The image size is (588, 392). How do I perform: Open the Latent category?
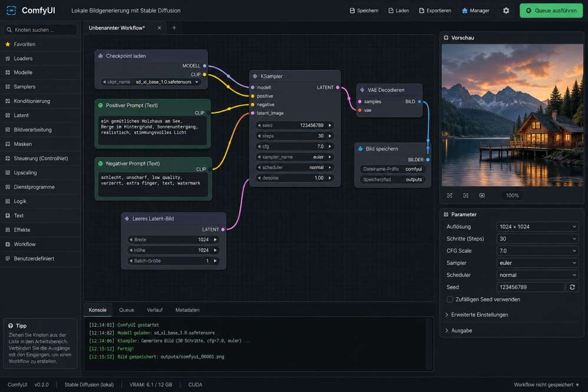(x=41, y=115)
